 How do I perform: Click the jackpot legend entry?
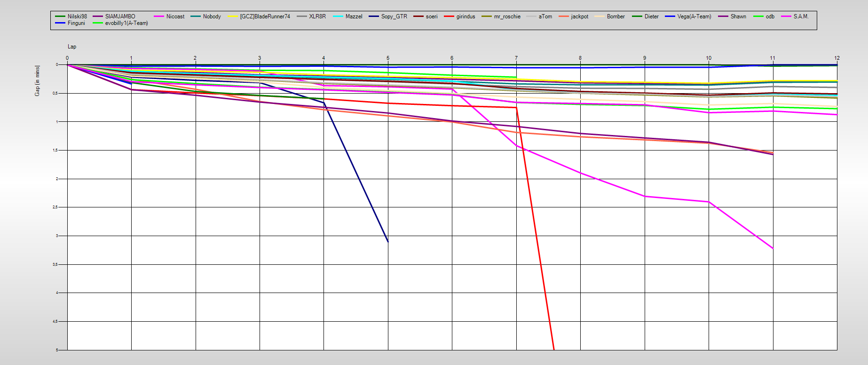coord(579,16)
